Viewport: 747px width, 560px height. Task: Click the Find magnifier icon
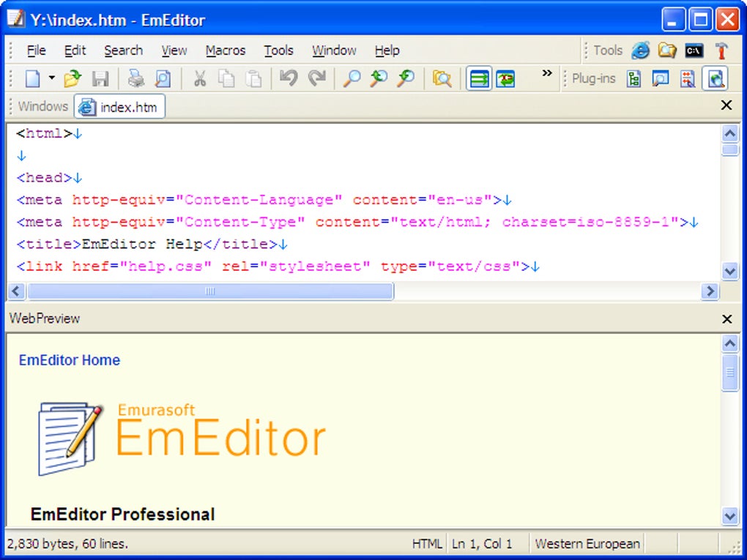[x=352, y=78]
